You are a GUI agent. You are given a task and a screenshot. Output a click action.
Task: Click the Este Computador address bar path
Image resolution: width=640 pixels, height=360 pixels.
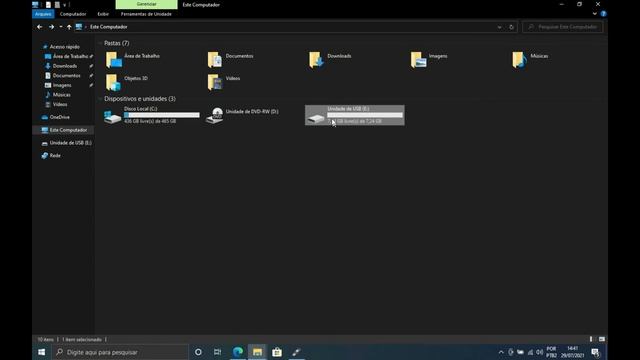[x=109, y=27]
